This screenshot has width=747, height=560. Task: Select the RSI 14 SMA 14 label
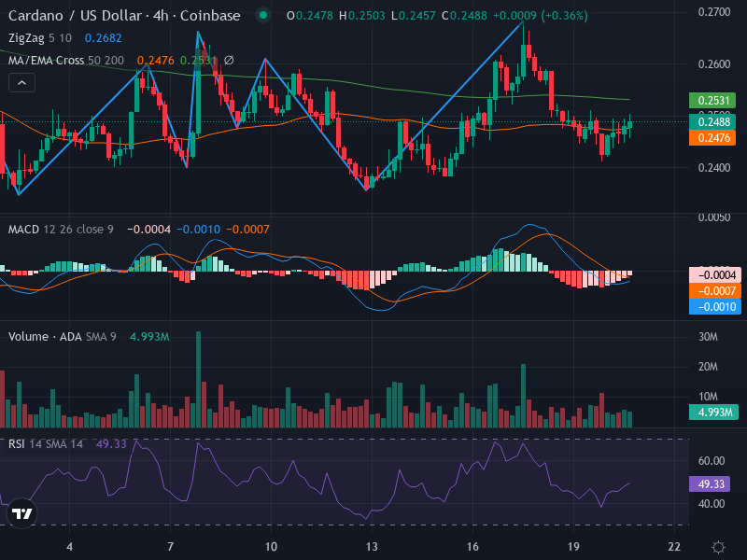pos(45,444)
